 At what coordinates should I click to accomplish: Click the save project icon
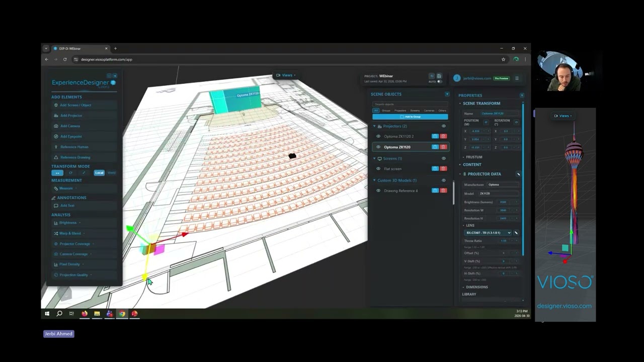point(439,76)
